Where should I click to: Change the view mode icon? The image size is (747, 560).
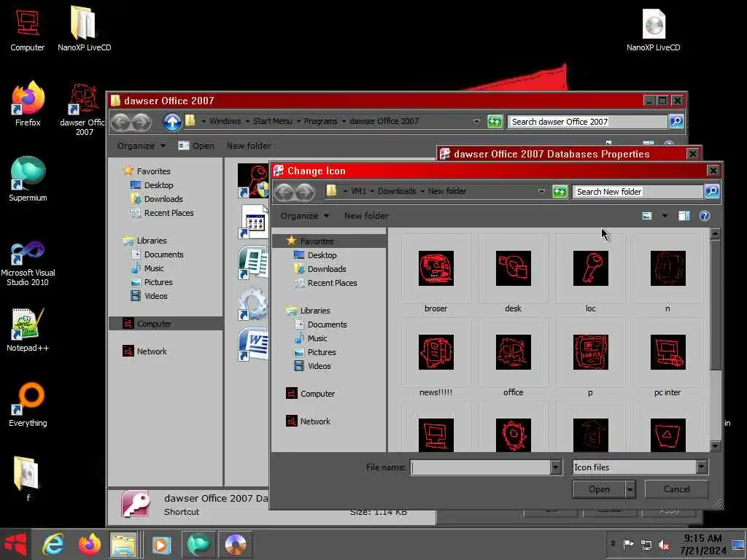[x=646, y=216]
